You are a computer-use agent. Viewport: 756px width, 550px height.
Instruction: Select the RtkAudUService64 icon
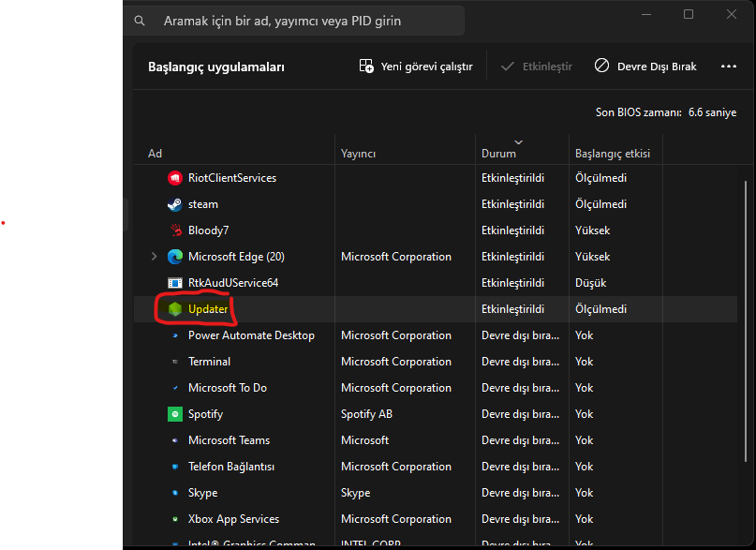click(x=174, y=283)
